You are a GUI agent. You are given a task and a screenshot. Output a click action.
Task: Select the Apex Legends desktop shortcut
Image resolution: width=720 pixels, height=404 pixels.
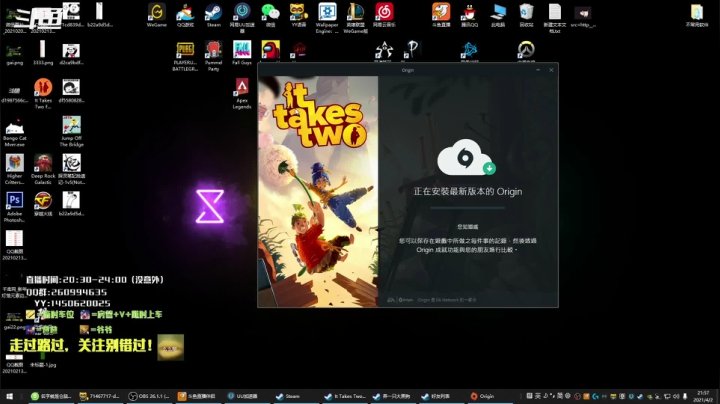coord(242,94)
